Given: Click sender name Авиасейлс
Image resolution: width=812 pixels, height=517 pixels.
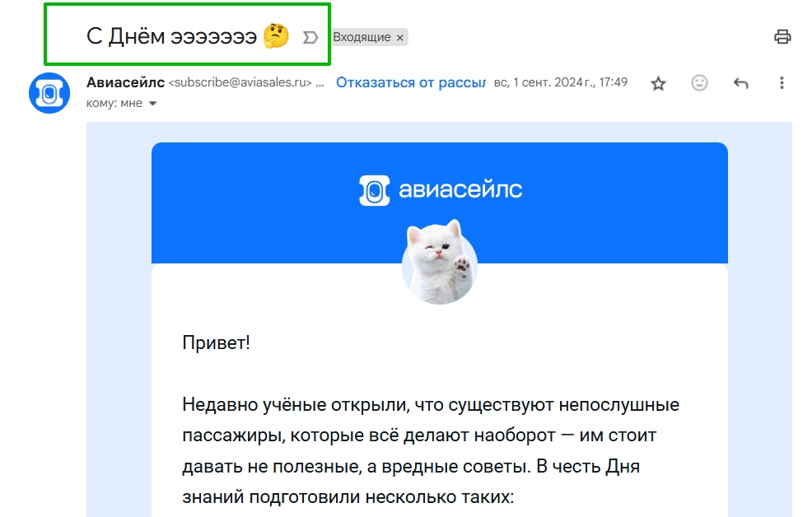Looking at the screenshot, I should coord(125,82).
